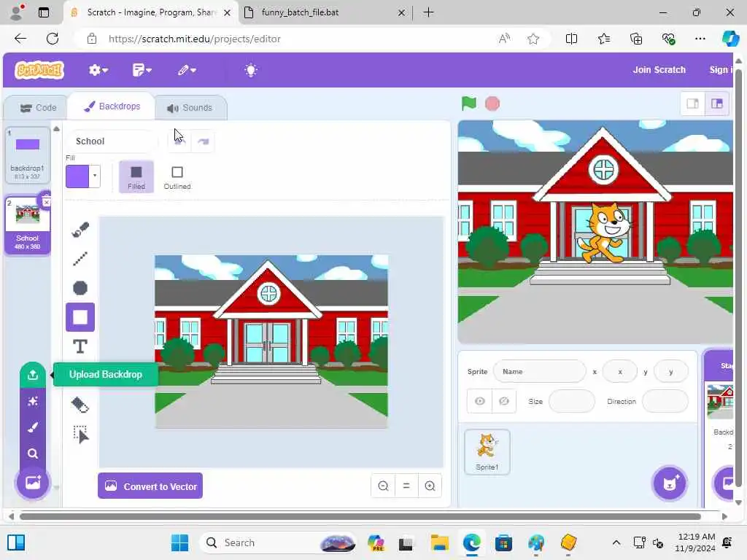This screenshot has width=747, height=560.
Task: Click the sprite Size field
Action: coord(572,402)
